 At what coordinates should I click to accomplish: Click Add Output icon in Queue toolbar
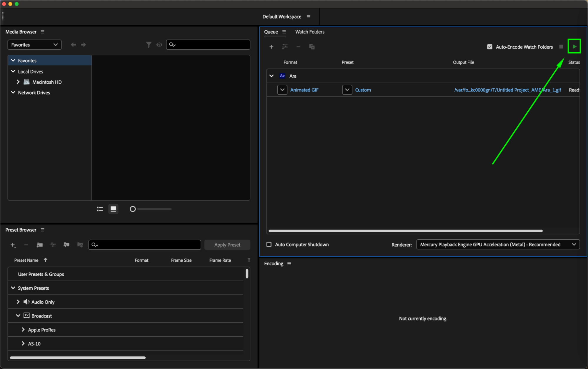click(x=285, y=47)
